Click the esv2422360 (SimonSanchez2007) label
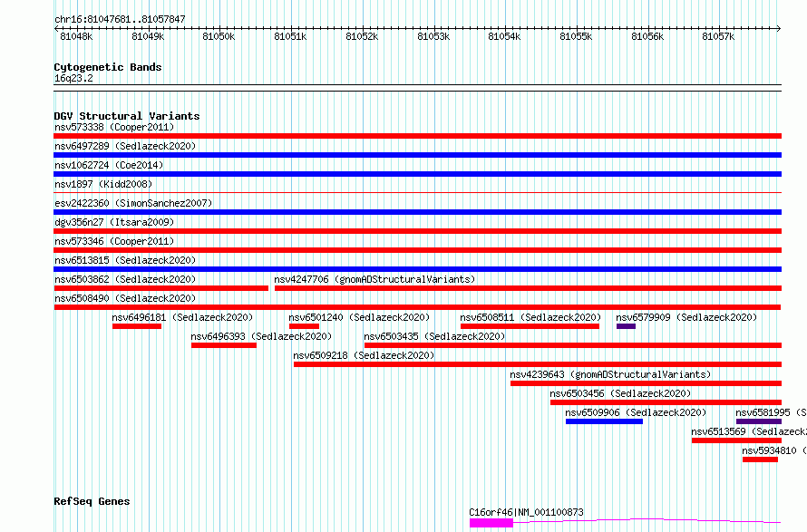 tap(133, 203)
